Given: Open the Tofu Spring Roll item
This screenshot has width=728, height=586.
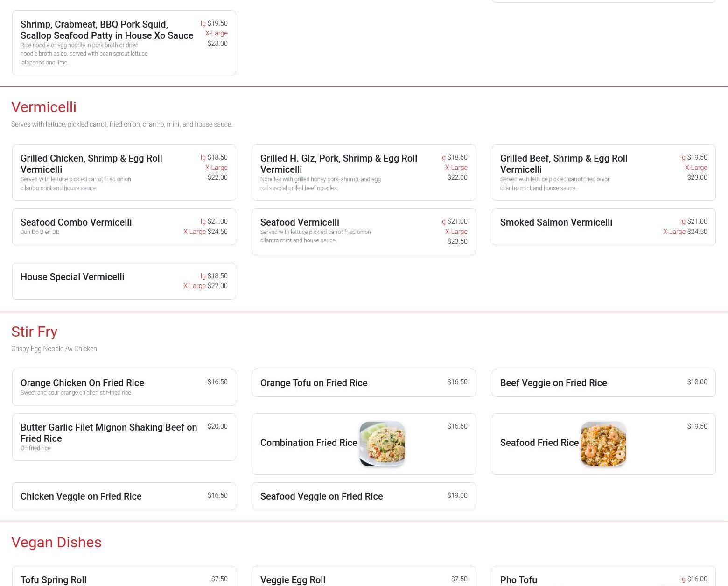Looking at the screenshot, I should 124,577.
